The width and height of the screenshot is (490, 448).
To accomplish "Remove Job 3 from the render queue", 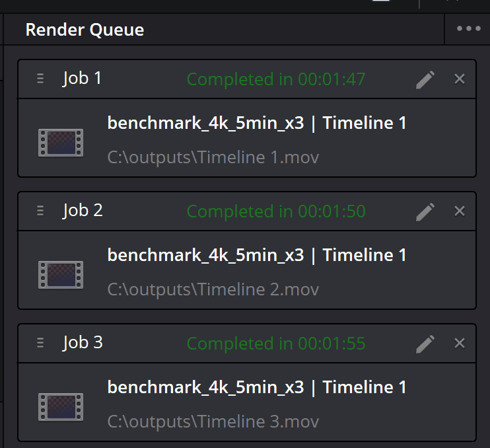I will point(460,344).
